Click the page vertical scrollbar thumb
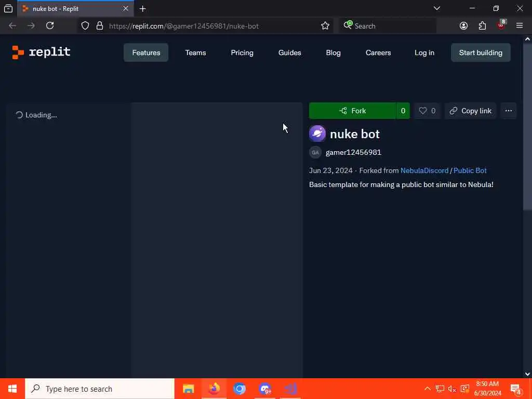 click(527, 127)
